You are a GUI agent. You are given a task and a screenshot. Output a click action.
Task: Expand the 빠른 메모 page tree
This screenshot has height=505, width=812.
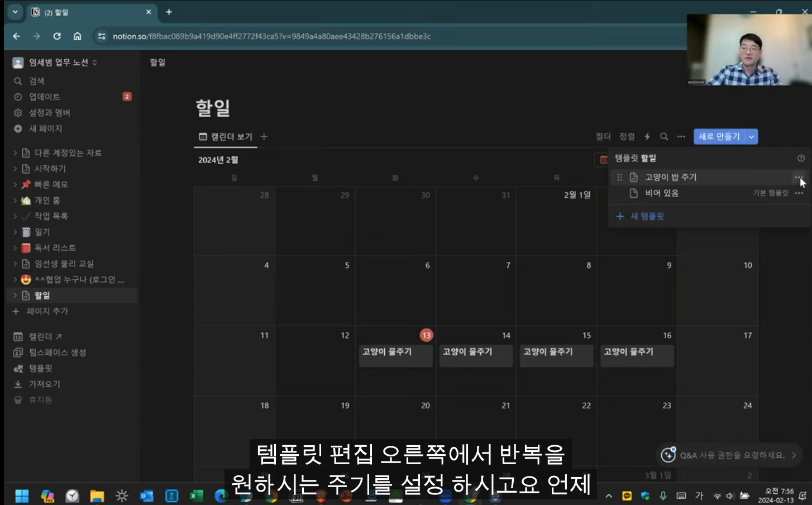tap(15, 184)
